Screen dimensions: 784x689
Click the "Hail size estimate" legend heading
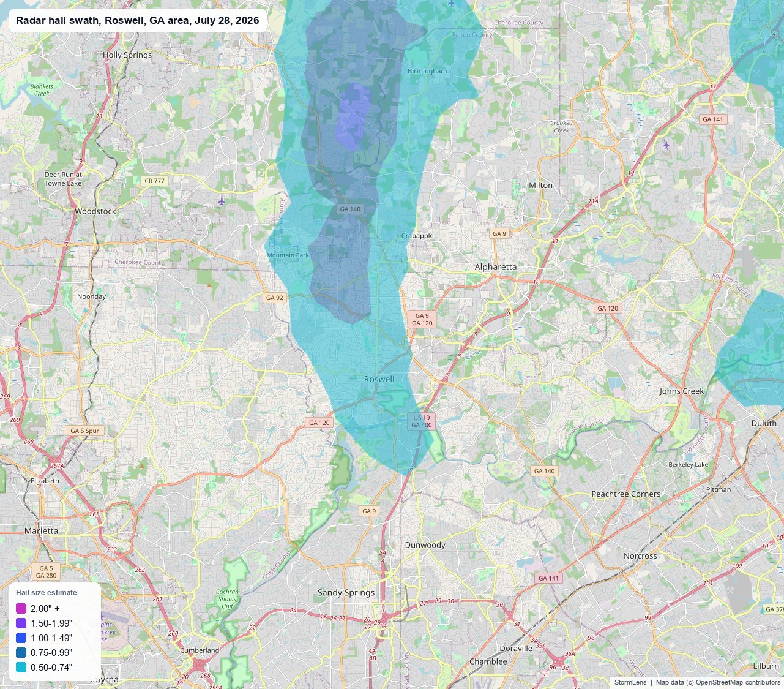[x=47, y=592]
